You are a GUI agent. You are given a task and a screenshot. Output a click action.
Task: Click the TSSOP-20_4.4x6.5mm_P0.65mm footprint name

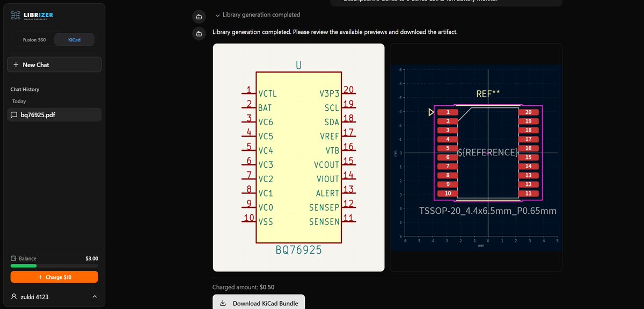pos(487,211)
